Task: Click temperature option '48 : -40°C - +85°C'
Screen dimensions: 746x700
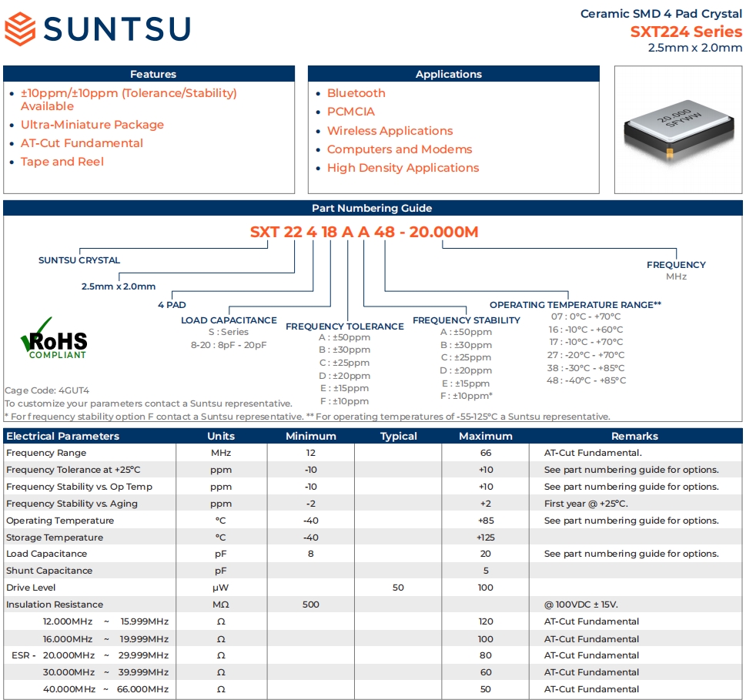Action: [x=586, y=380]
